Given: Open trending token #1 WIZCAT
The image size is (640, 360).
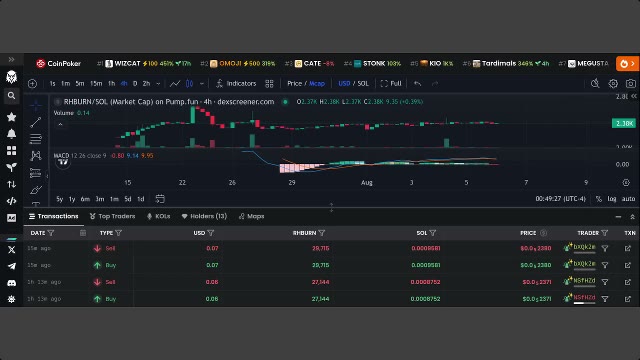Looking at the screenshot, I should click(x=144, y=64).
